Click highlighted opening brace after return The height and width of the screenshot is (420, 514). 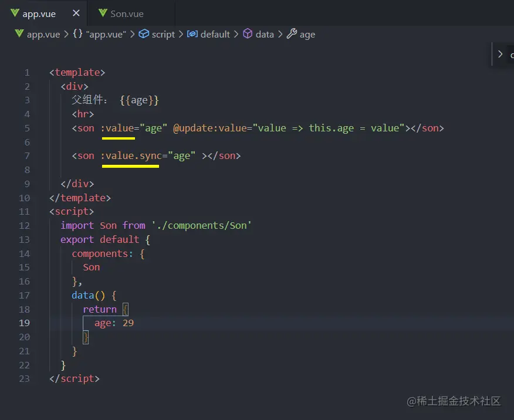(126, 309)
